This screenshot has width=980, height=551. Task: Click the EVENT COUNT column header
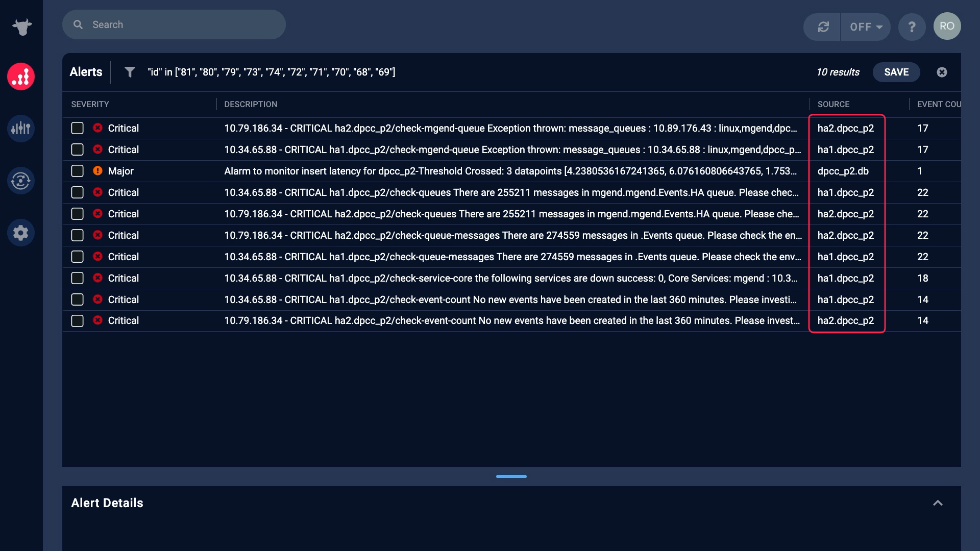939,104
